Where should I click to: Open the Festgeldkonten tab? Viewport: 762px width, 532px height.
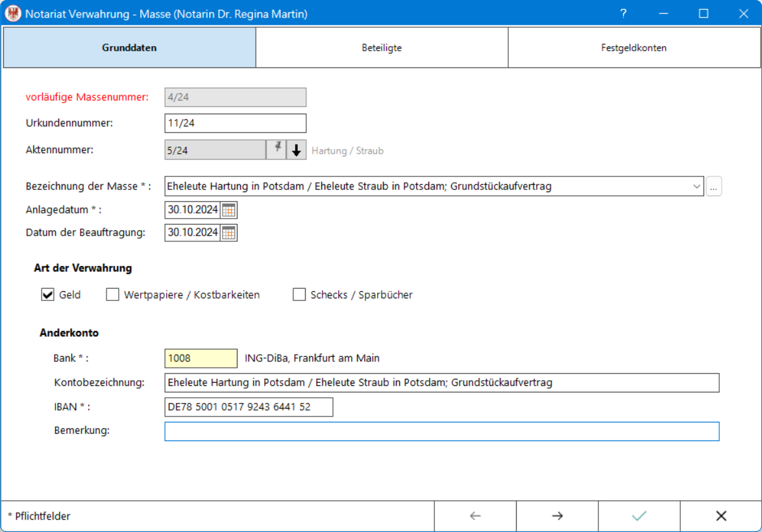click(634, 47)
